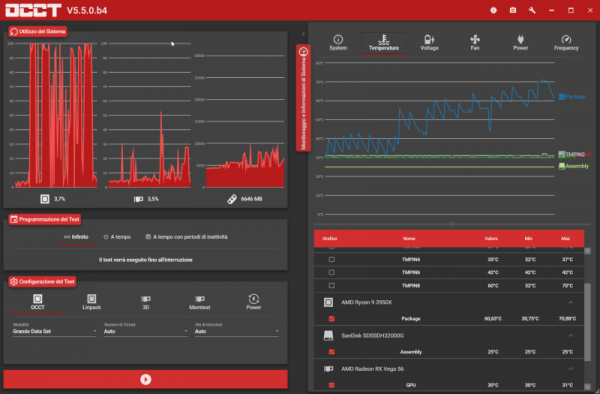Image resolution: width=600 pixels, height=394 pixels.
Task: Select the Power test type
Action: (x=254, y=302)
